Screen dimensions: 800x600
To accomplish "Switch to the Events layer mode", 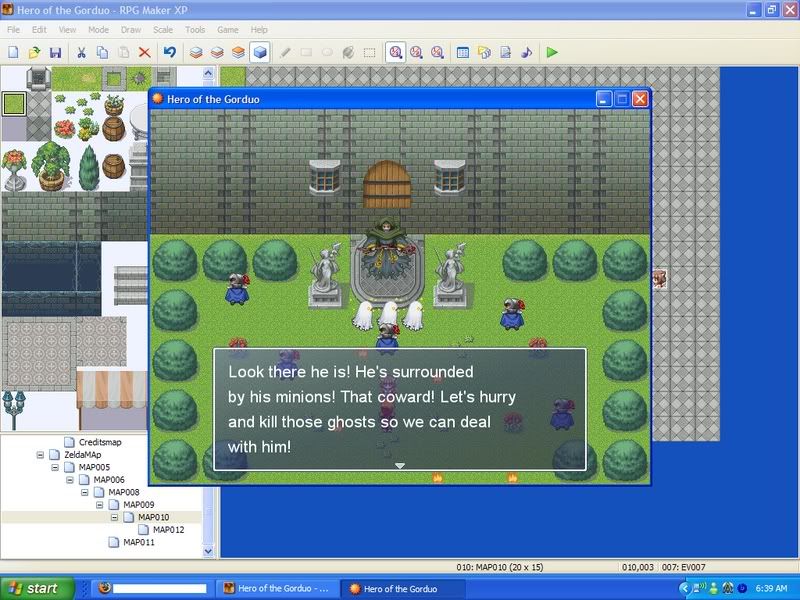I will pyautogui.click(x=260, y=52).
